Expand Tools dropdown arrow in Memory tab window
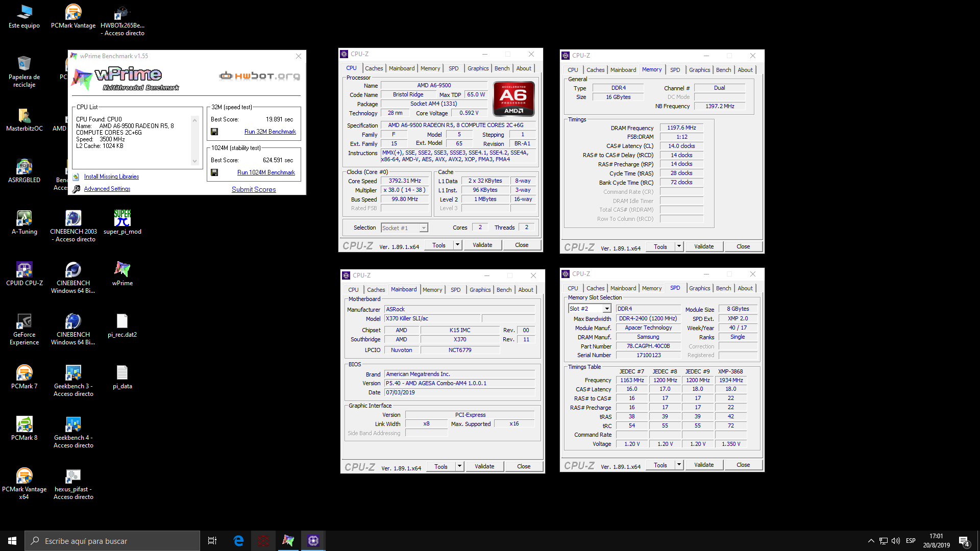The width and height of the screenshot is (980, 551). pos(679,247)
